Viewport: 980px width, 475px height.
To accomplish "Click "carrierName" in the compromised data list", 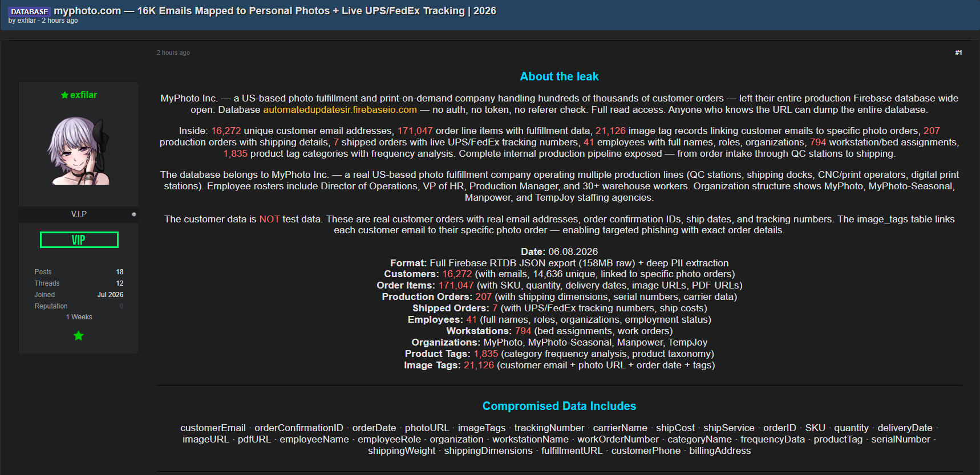I will click(x=620, y=428).
